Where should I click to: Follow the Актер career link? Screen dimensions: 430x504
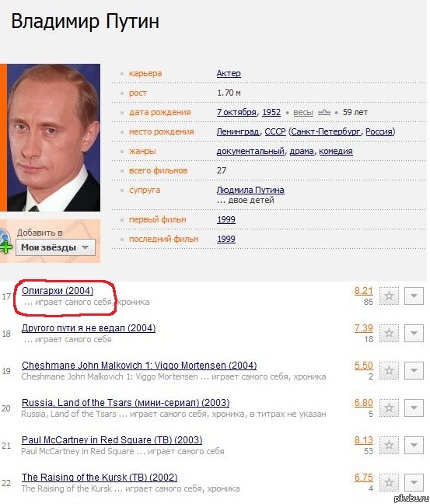229,73
